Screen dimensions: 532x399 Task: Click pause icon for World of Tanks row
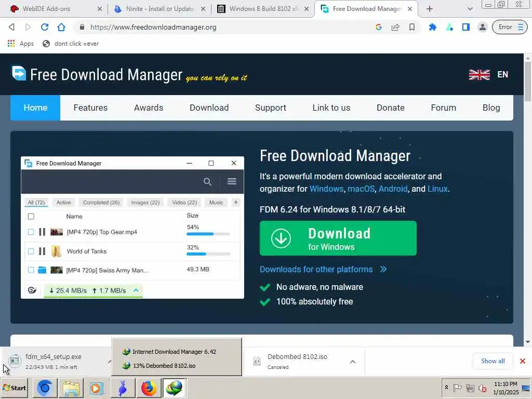click(42, 251)
